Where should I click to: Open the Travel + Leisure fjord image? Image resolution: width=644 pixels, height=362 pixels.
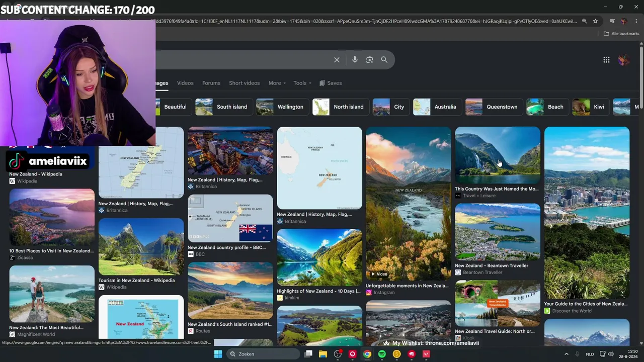pyautogui.click(x=498, y=155)
